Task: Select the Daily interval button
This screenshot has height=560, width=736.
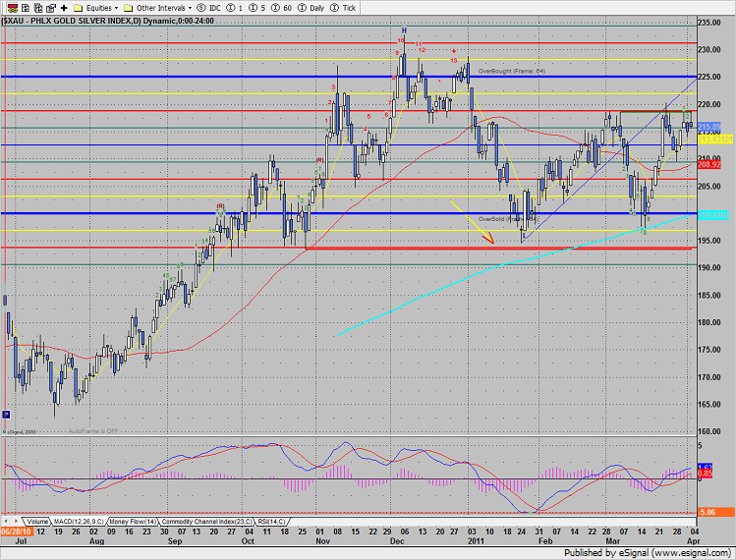Action: (311, 8)
